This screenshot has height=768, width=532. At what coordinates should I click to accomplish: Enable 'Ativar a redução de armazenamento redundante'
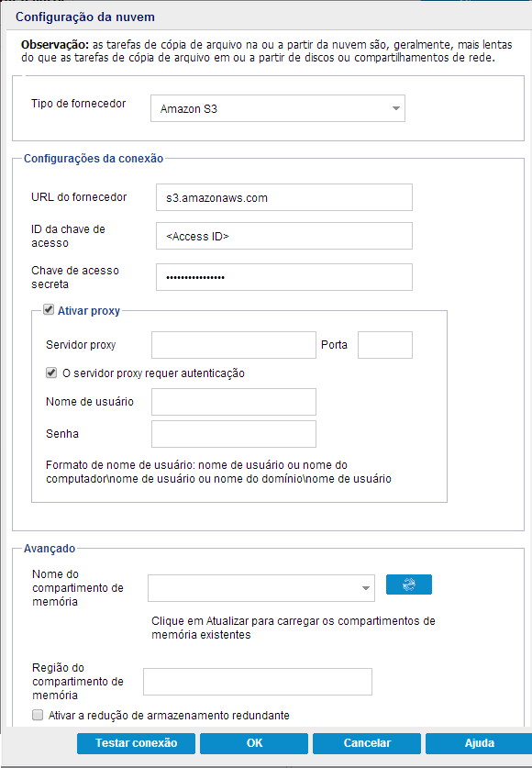point(39,715)
